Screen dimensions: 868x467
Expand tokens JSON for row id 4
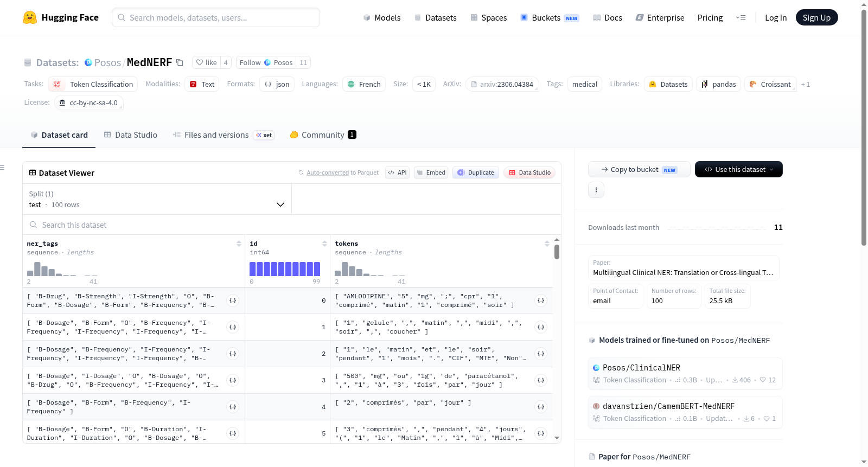541,407
